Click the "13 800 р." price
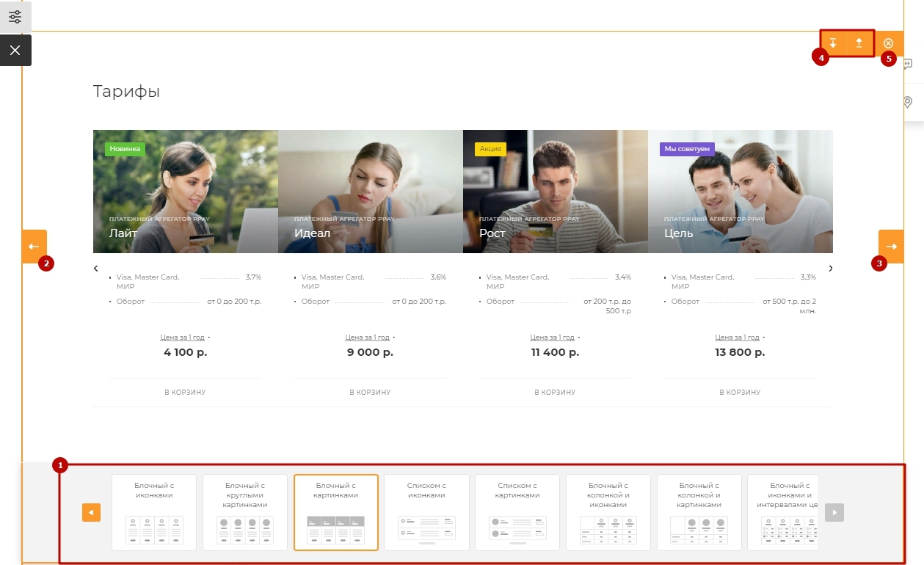This screenshot has width=924, height=565. coord(740,352)
